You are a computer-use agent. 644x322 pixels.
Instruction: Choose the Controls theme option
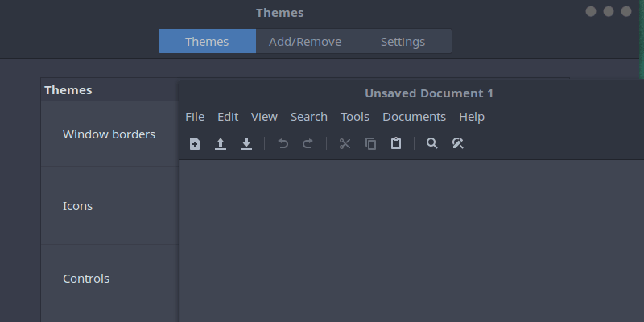coord(86,279)
